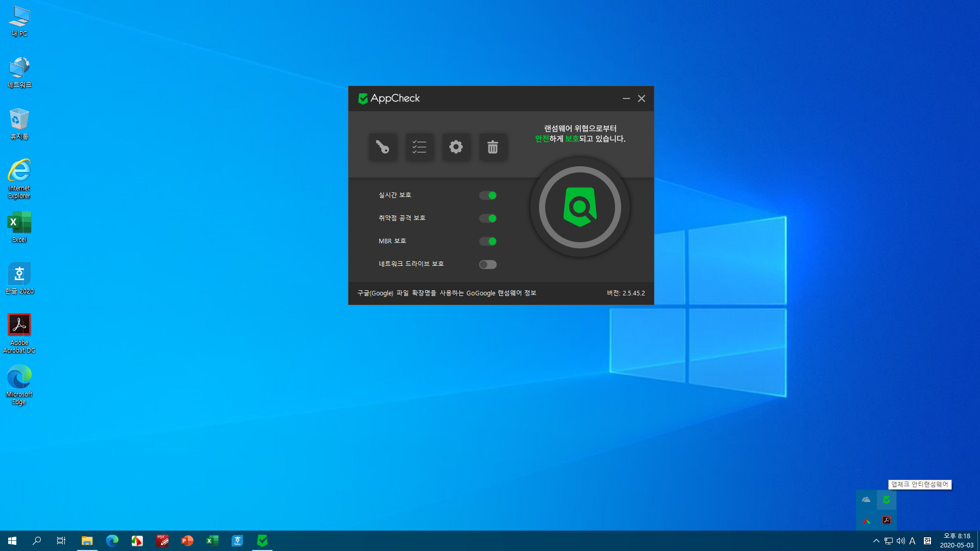Close the AppCheck window
Screen dimensions: 980x551
(642, 98)
